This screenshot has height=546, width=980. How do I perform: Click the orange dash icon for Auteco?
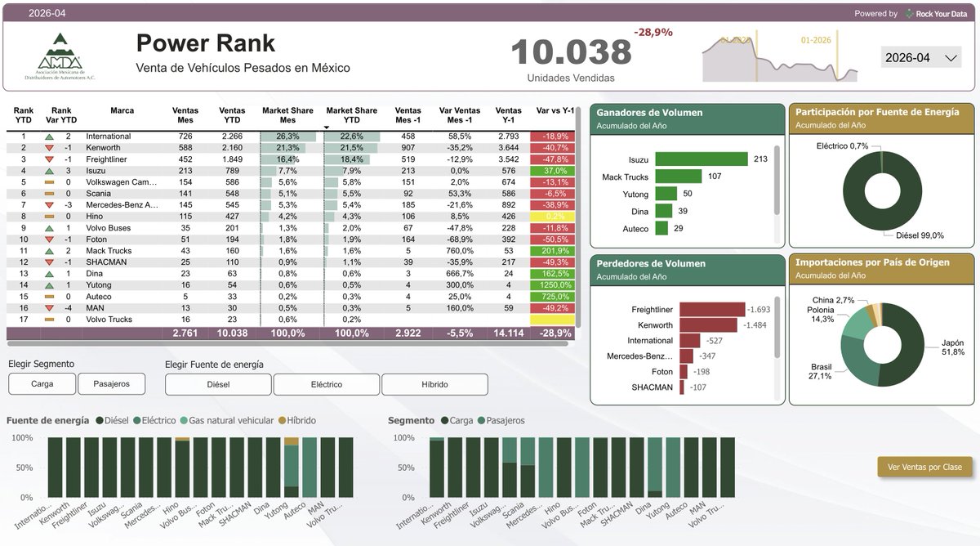coord(49,297)
